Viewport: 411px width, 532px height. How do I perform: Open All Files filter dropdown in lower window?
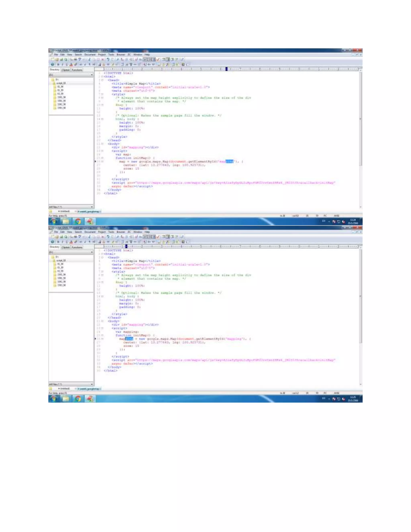(x=92, y=384)
